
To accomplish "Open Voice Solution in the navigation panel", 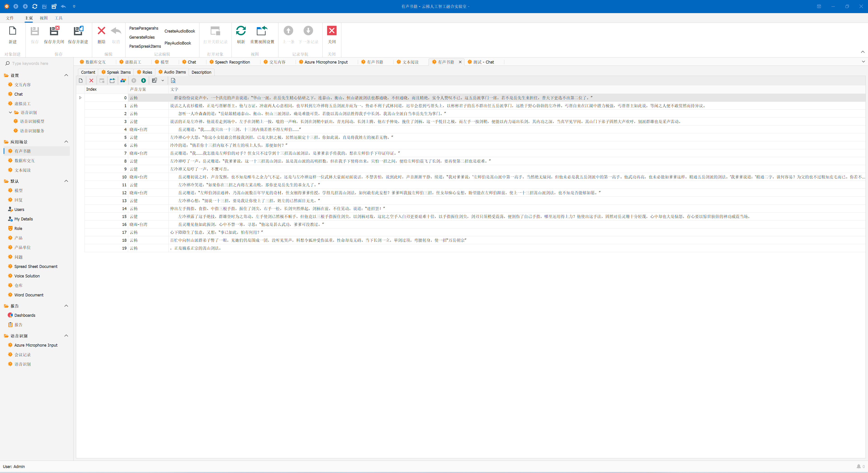I will [27, 276].
